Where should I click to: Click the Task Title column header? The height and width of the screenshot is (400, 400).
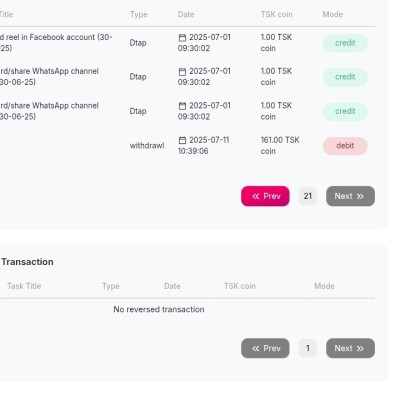coord(24,286)
